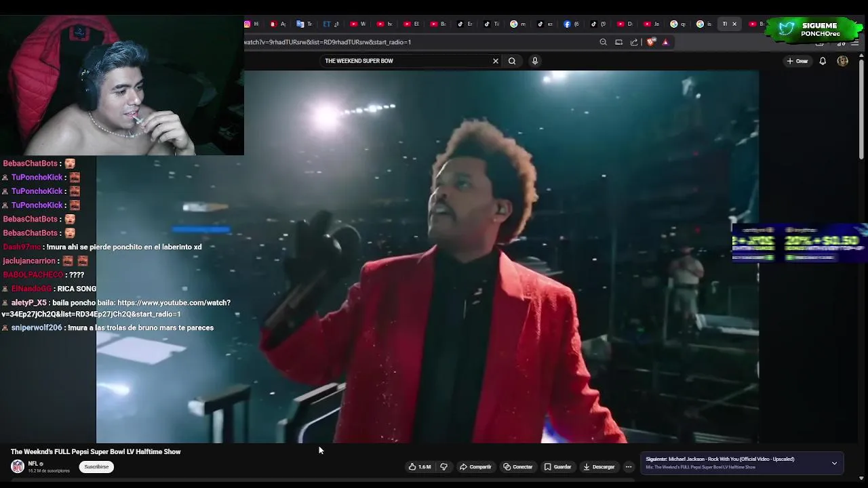Click the share icon in address bar

[x=634, y=42]
